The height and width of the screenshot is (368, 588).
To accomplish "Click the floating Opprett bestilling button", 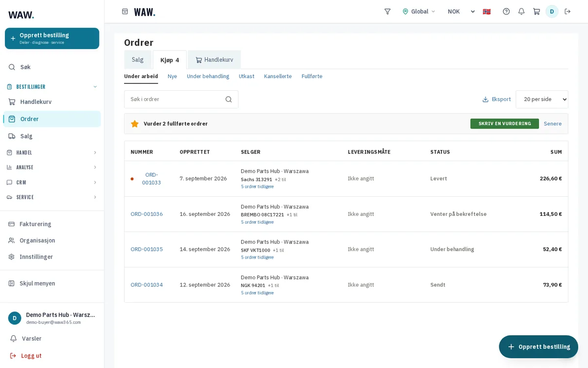I will coord(539,347).
